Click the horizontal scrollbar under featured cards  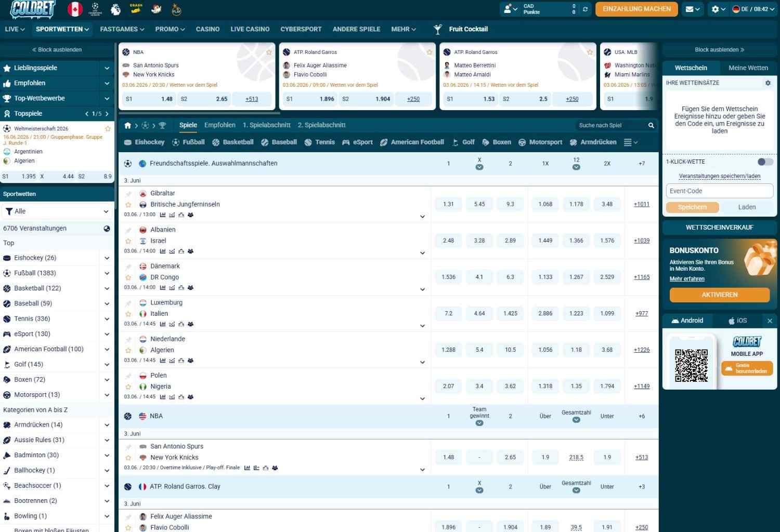click(200, 113)
